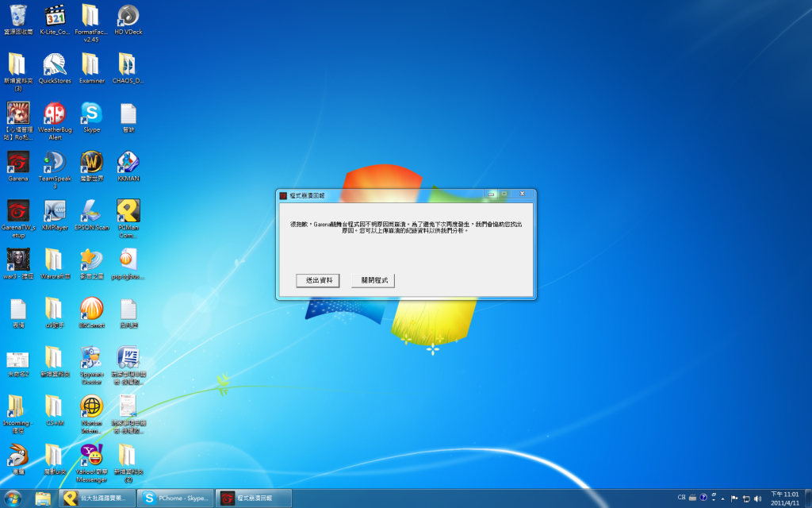Open the K-Lite Codec icon

[x=55, y=16]
